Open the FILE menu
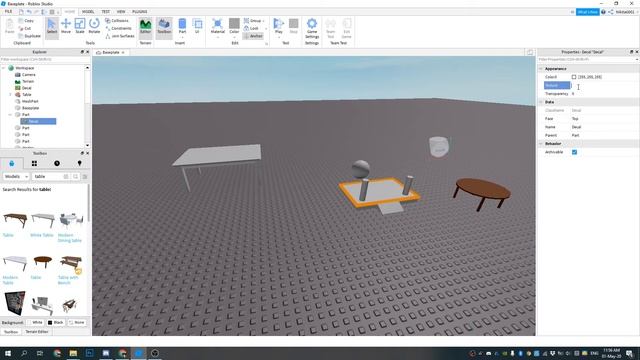 point(8,12)
